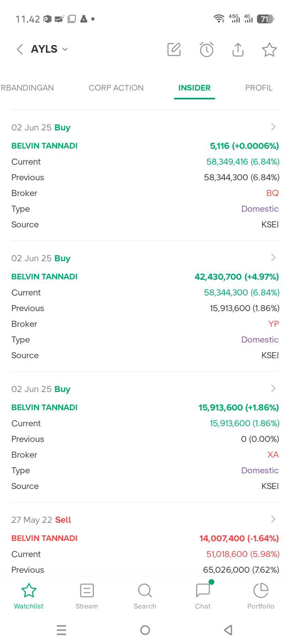Expand the 15,913,600 share Buy transaction
The height and width of the screenshot is (644, 290).
tap(273, 389)
